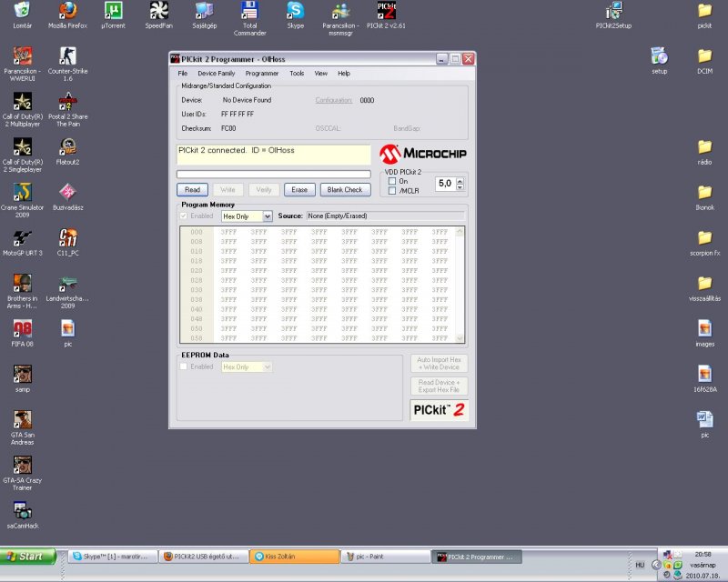This screenshot has width=728, height=582.
Task: Click the HU language indicator
Action: click(641, 566)
